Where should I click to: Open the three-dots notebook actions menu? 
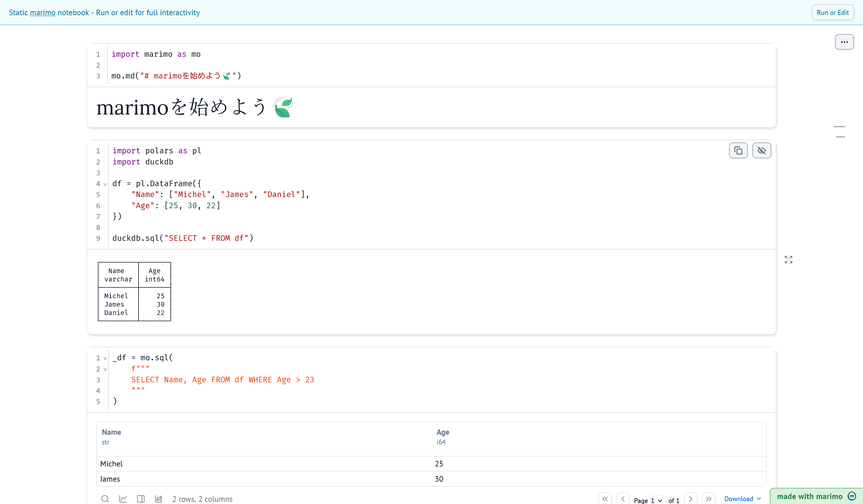coord(844,42)
